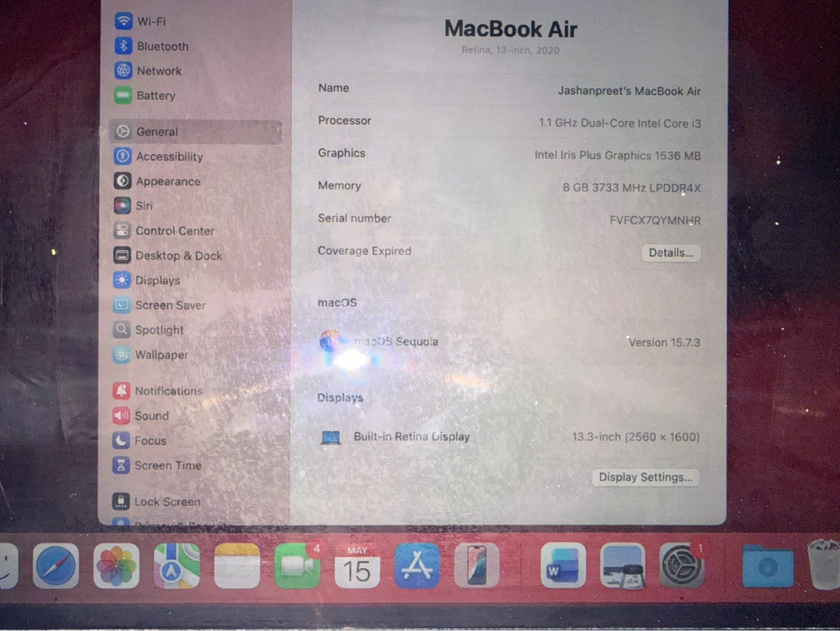The width and height of the screenshot is (840, 631).
Task: Open Appearance settings
Action: coord(157,181)
